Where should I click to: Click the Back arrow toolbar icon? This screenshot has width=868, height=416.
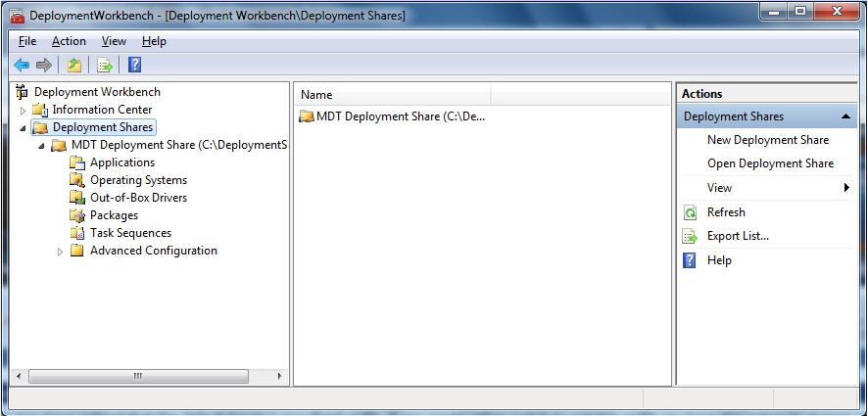coord(22,66)
